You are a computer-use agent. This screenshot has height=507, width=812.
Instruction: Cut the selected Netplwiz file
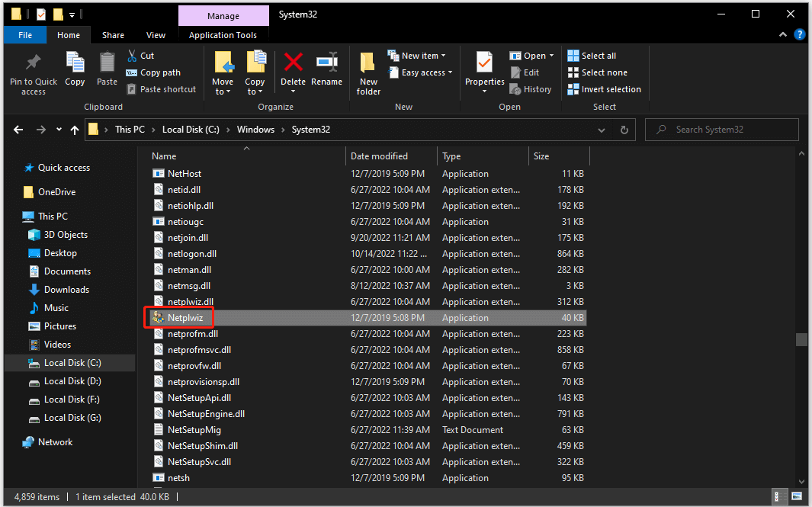[140, 55]
